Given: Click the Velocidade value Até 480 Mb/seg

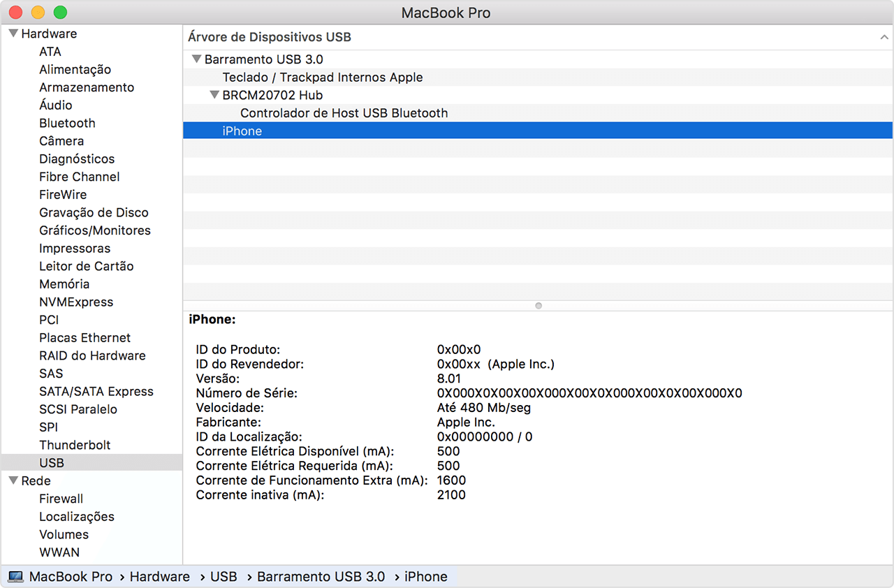Looking at the screenshot, I should coord(484,408).
